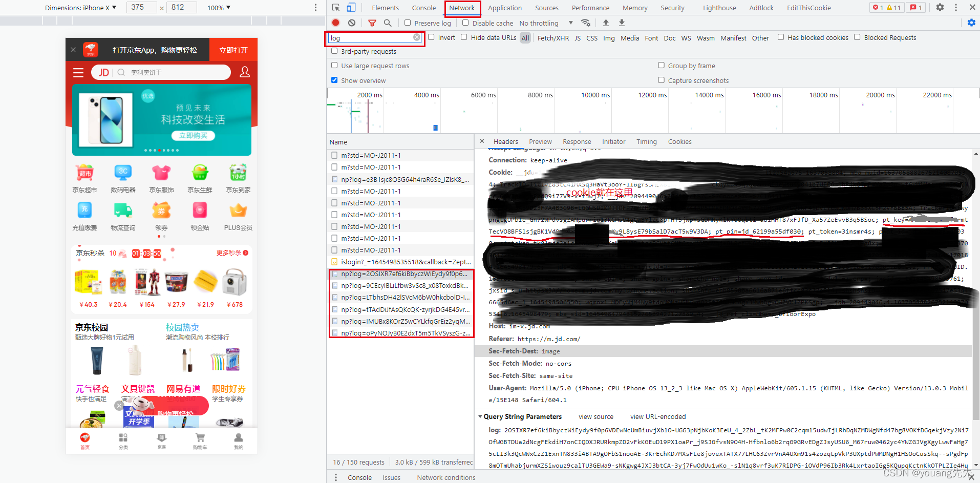Click the JD user profile icon

point(245,72)
